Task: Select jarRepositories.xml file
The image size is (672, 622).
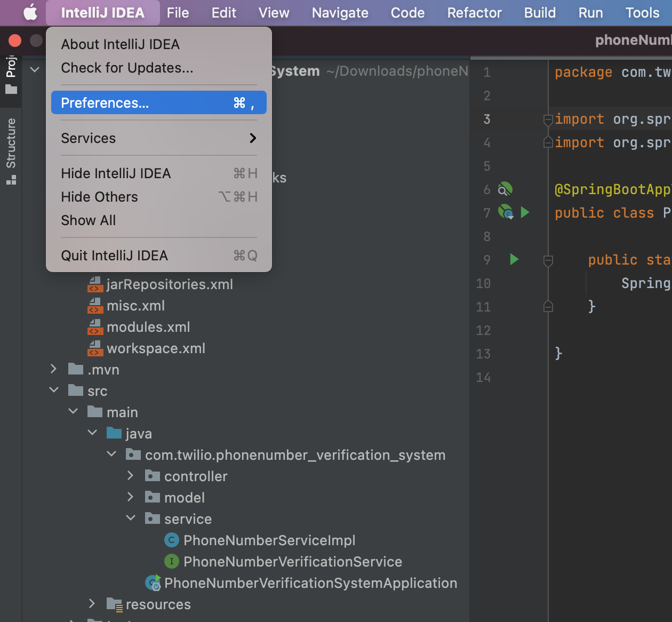Action: coord(169,284)
